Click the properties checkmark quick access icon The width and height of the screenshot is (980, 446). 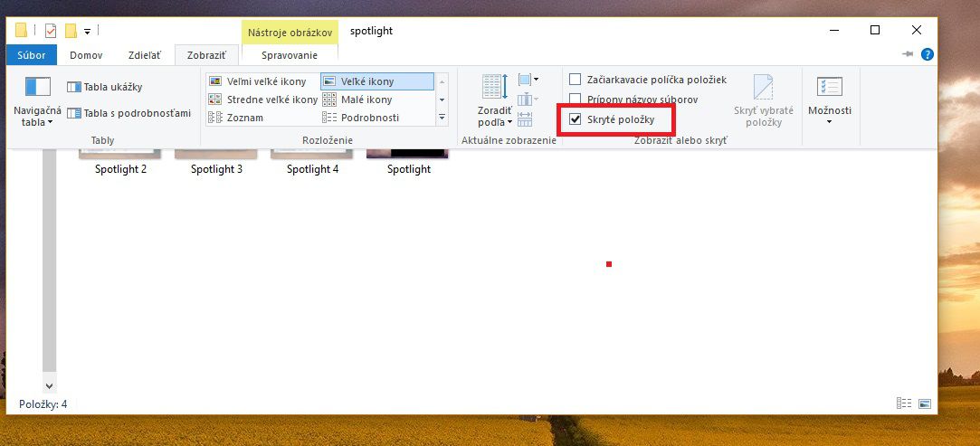pyautogui.click(x=51, y=31)
